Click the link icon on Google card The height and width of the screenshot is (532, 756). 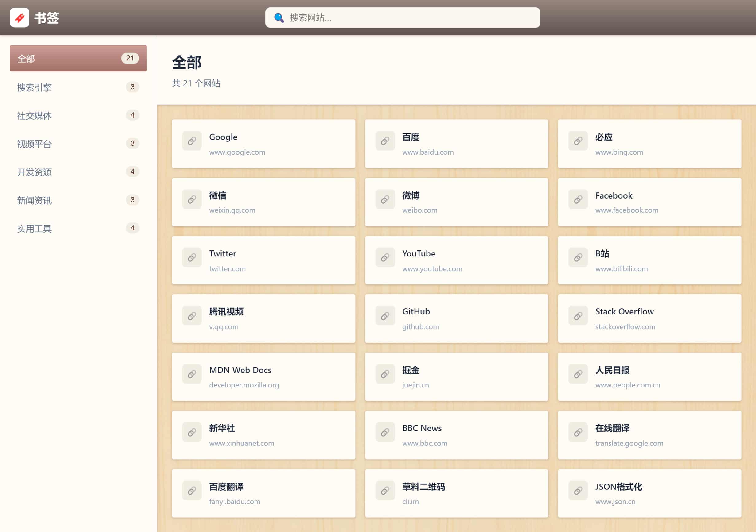pos(192,141)
